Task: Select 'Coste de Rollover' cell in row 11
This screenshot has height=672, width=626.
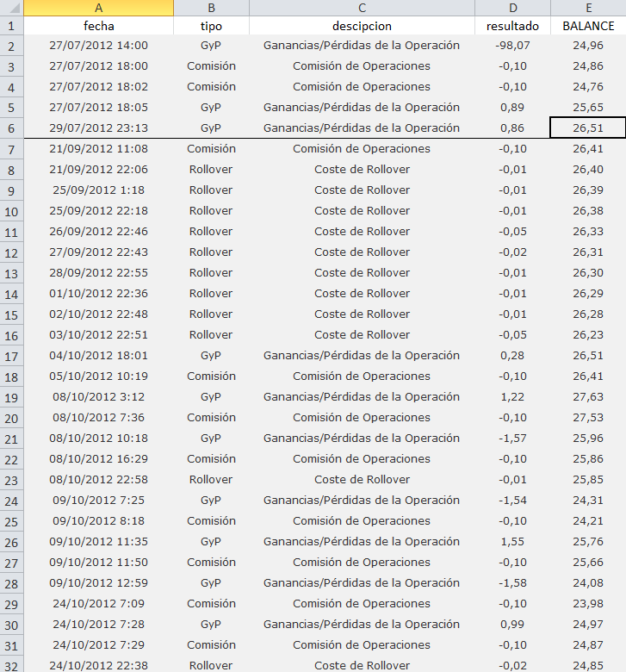Action: point(362,231)
